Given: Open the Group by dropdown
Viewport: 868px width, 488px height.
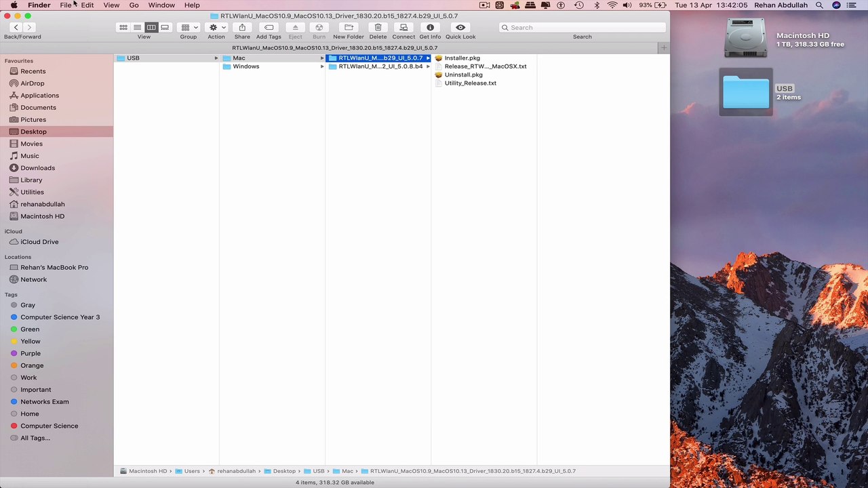Looking at the screenshot, I should point(189,28).
